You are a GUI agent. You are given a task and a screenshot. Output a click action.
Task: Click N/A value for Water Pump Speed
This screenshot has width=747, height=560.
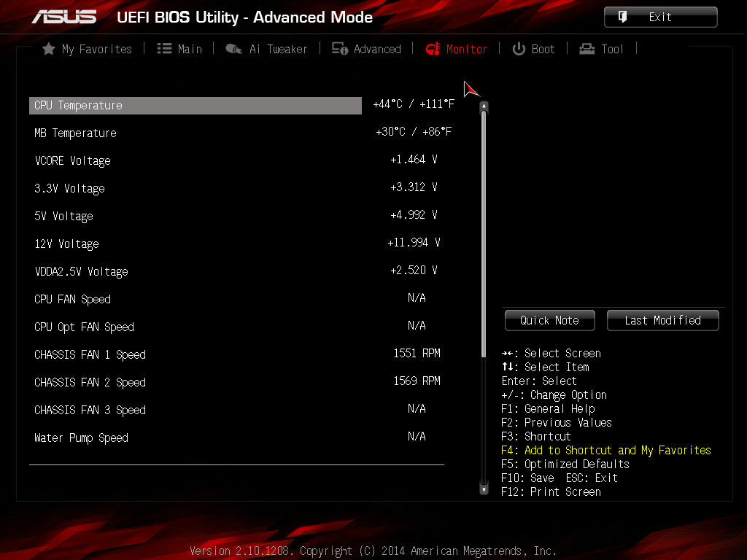pyautogui.click(x=417, y=437)
